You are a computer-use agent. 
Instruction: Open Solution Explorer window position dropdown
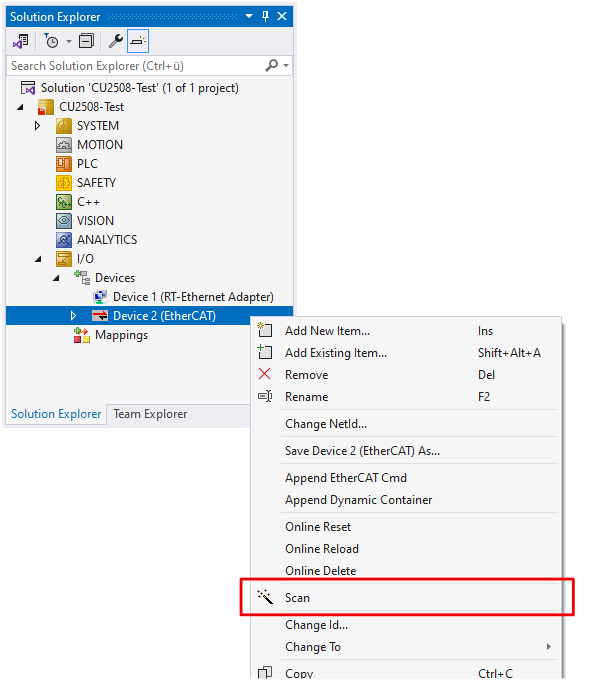(249, 16)
